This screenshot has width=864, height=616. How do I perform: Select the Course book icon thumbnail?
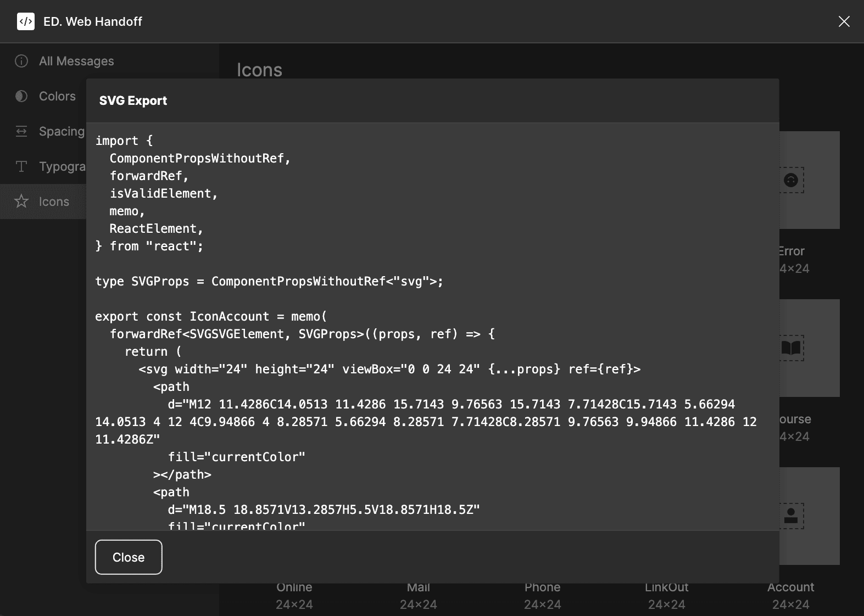coord(809,348)
